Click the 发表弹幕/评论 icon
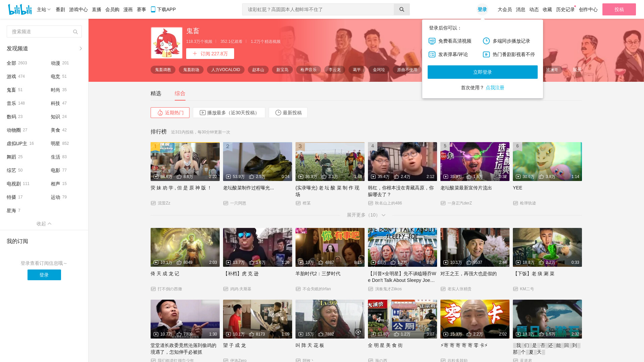This screenshot has width=644, height=362. tap(432, 54)
